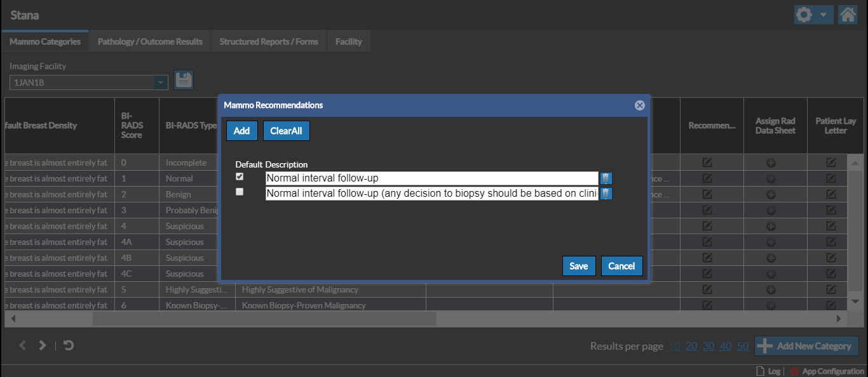Open Structured Reports / Forms tab
868x377 pixels.
coord(269,41)
